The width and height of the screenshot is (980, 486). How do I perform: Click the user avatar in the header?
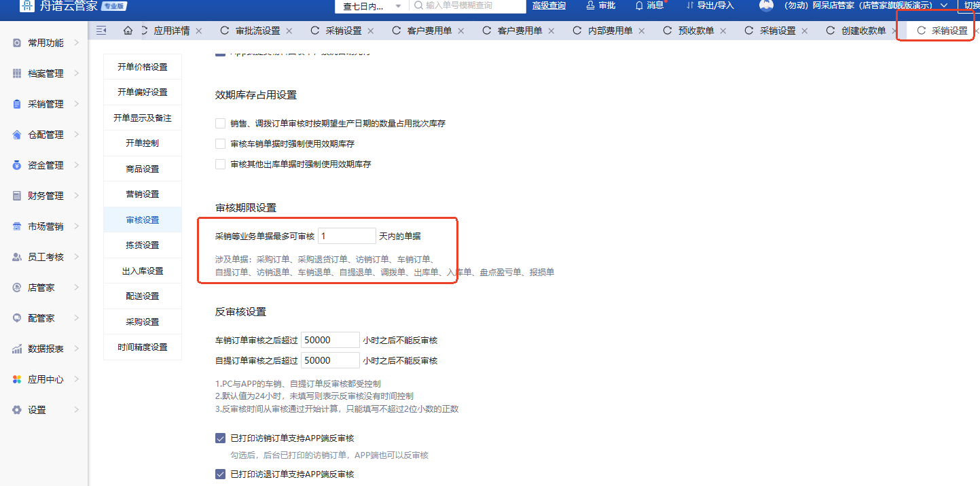(766, 5)
